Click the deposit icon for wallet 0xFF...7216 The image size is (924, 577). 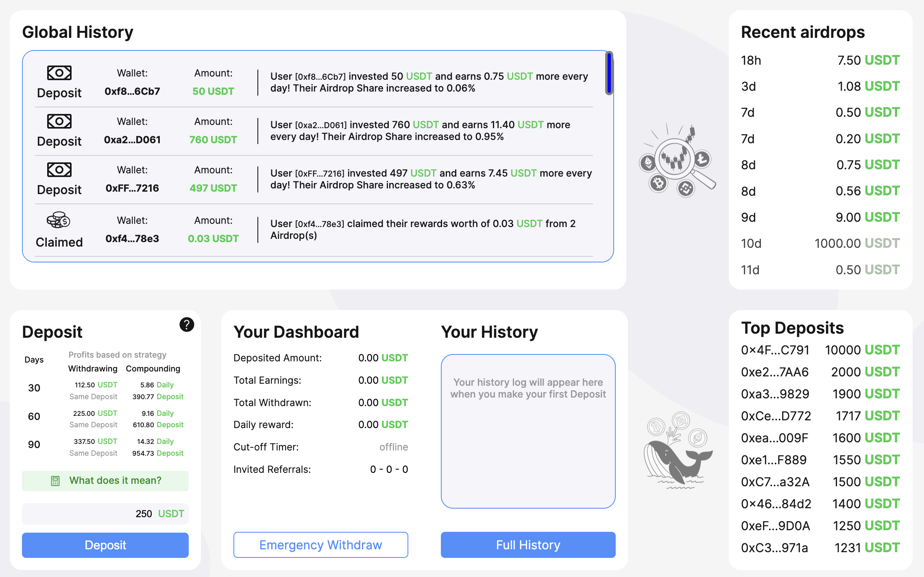pyautogui.click(x=59, y=170)
